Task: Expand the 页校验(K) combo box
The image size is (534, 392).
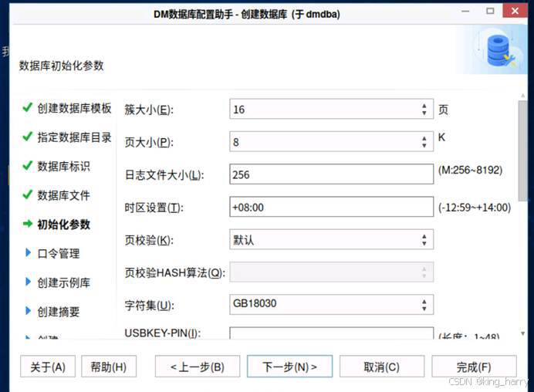Action: [331, 239]
